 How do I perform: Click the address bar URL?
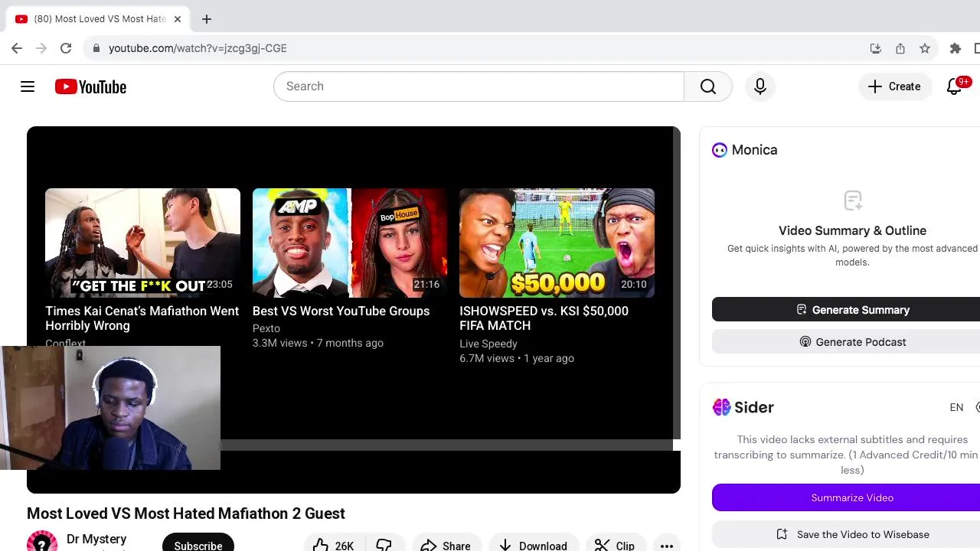click(198, 48)
